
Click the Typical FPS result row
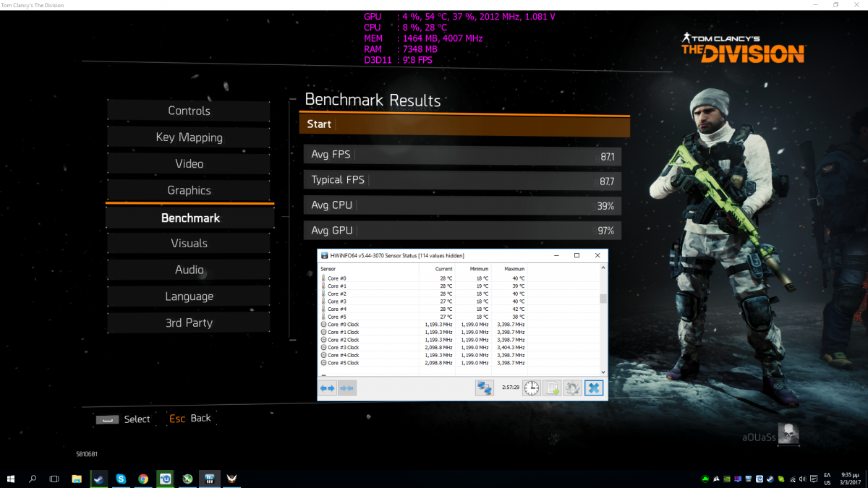[462, 180]
